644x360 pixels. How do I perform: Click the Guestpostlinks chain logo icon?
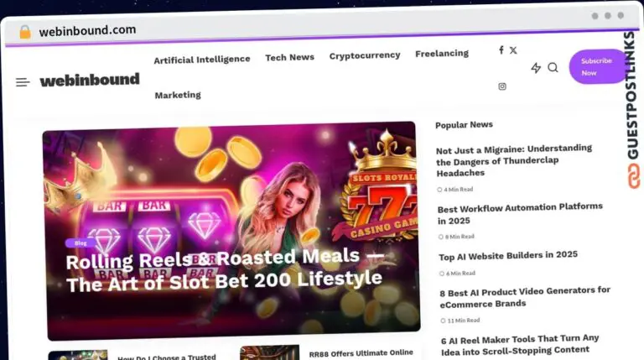[x=633, y=176]
